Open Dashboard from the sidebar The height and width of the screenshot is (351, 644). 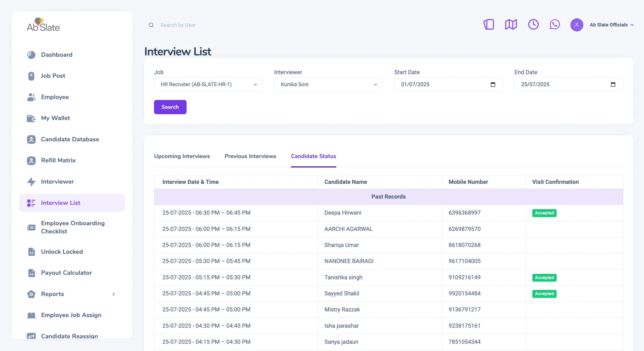57,55
